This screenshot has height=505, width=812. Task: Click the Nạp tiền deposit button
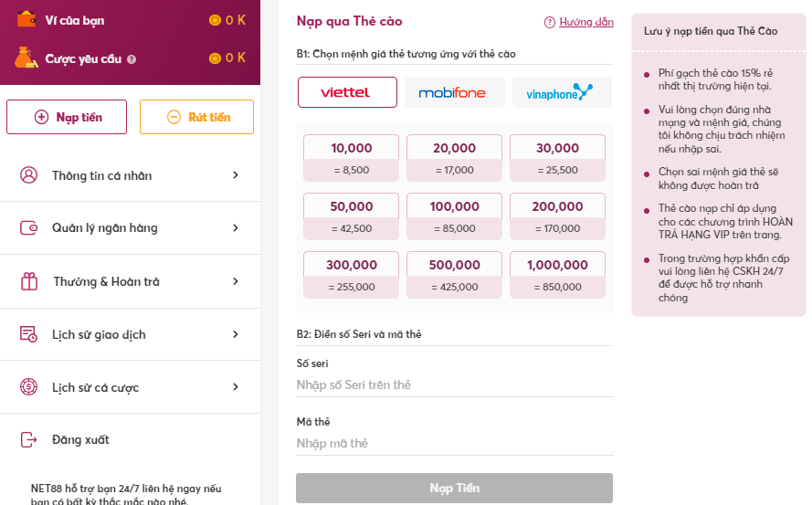pos(67,117)
